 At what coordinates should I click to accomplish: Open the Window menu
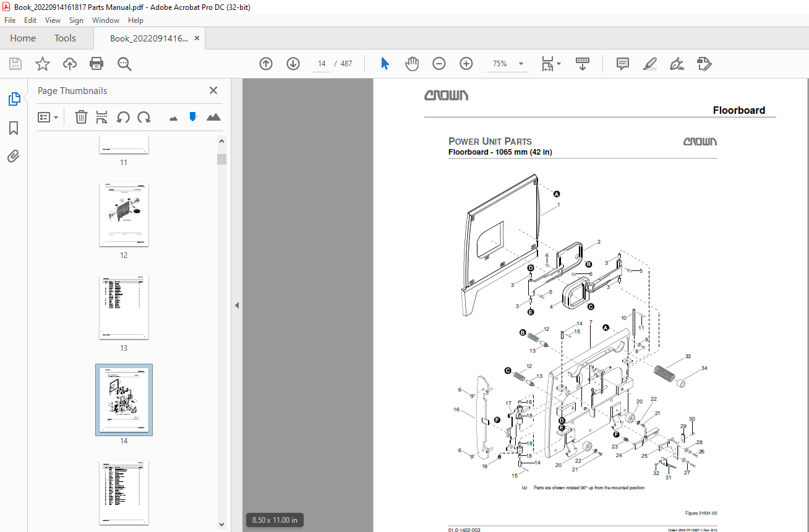point(106,20)
